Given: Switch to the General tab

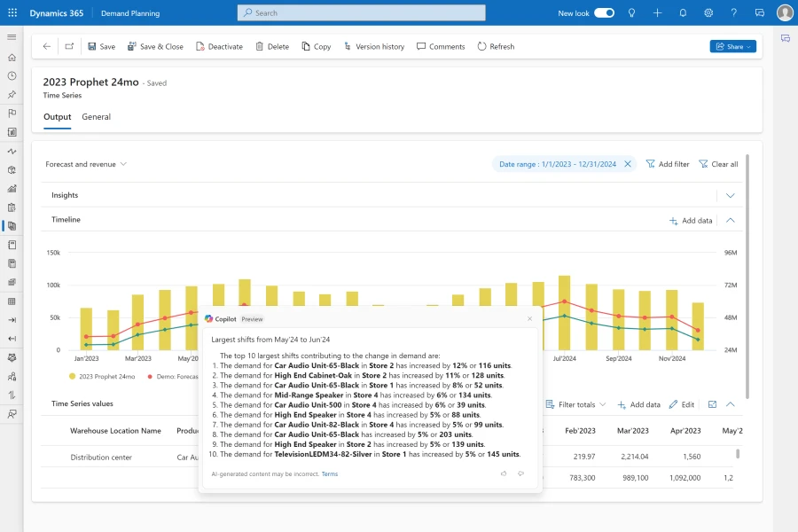Looking at the screenshot, I should (x=96, y=116).
